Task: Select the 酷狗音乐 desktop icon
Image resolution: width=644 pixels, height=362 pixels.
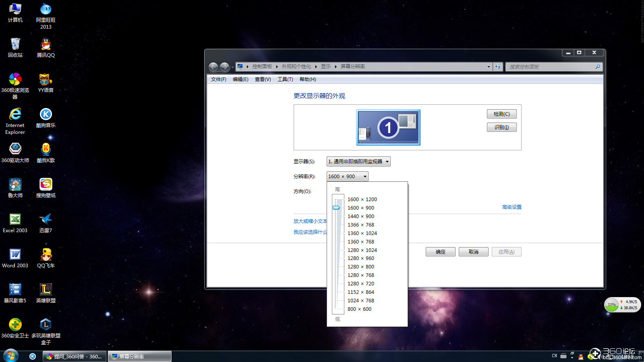Action: click(x=46, y=118)
